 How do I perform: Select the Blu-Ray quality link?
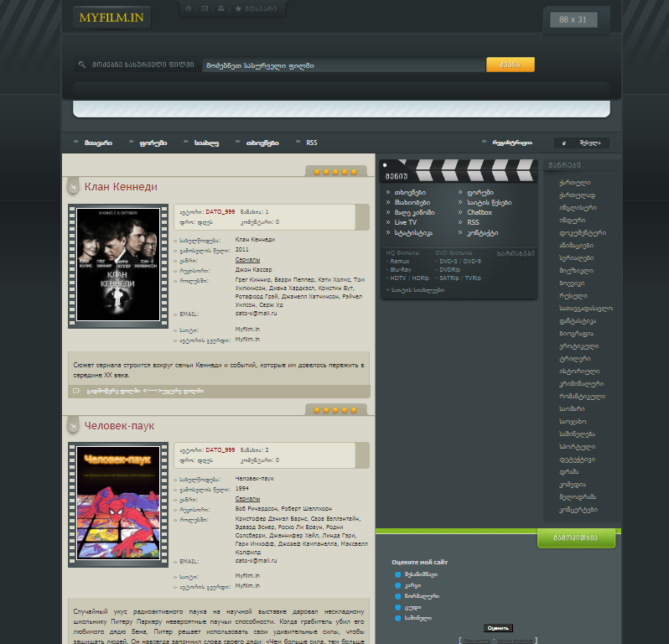click(401, 270)
